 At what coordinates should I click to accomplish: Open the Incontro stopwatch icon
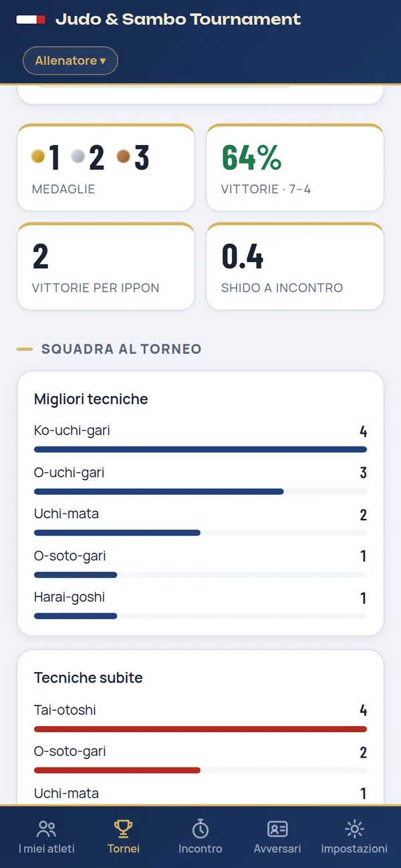click(x=200, y=829)
